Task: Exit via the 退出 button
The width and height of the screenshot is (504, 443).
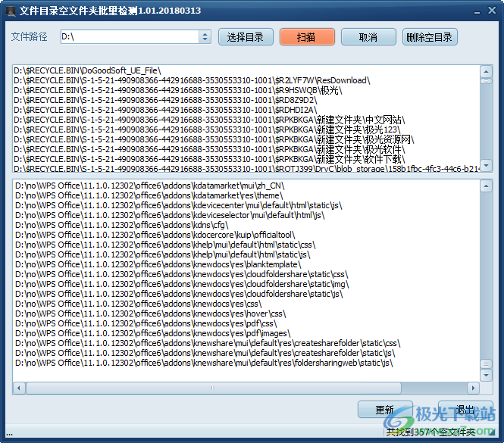Action: click(465, 410)
